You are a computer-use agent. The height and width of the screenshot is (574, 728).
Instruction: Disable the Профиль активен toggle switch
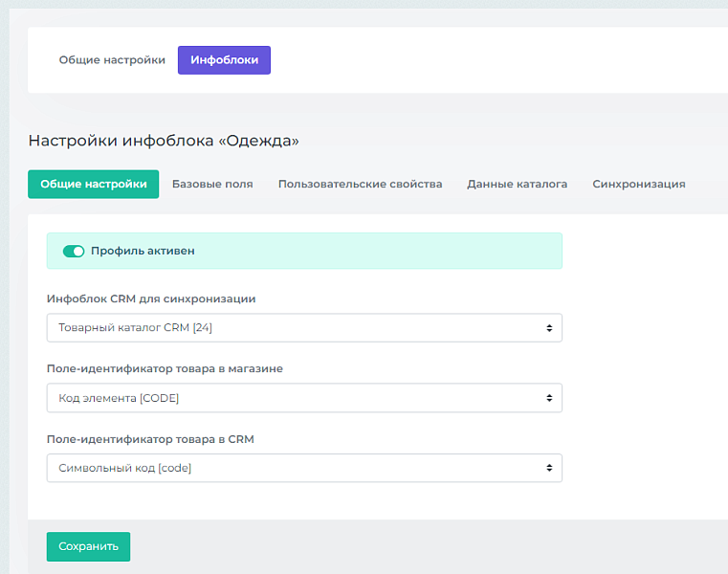[74, 252]
